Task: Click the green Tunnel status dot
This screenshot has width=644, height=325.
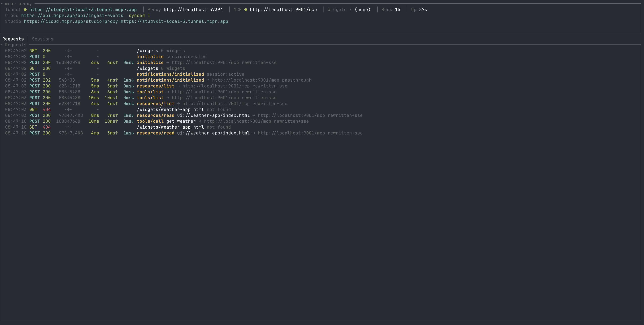Action: tap(25, 10)
